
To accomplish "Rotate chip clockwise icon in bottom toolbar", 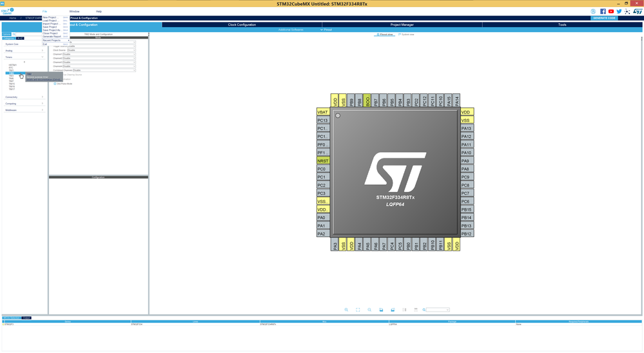I will point(381,310).
